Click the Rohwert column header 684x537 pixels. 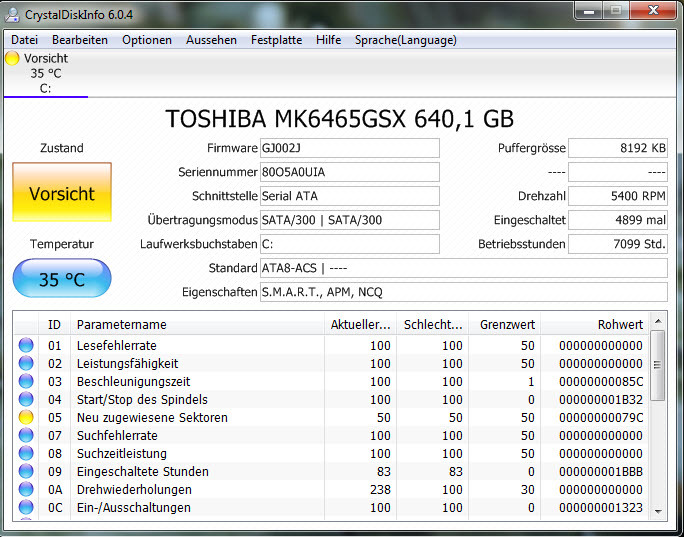pos(595,325)
